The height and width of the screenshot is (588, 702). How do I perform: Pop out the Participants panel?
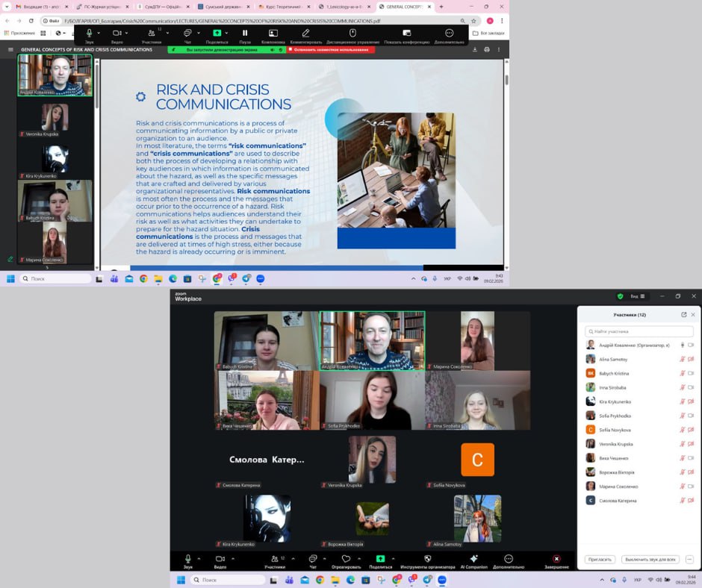[683, 315]
